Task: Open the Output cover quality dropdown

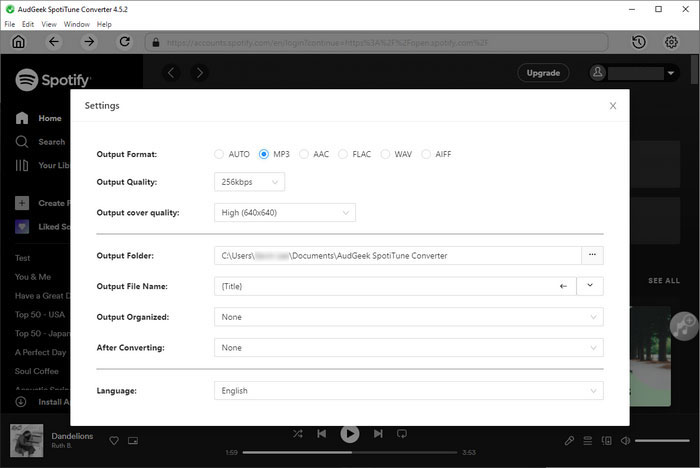Action: coord(285,213)
